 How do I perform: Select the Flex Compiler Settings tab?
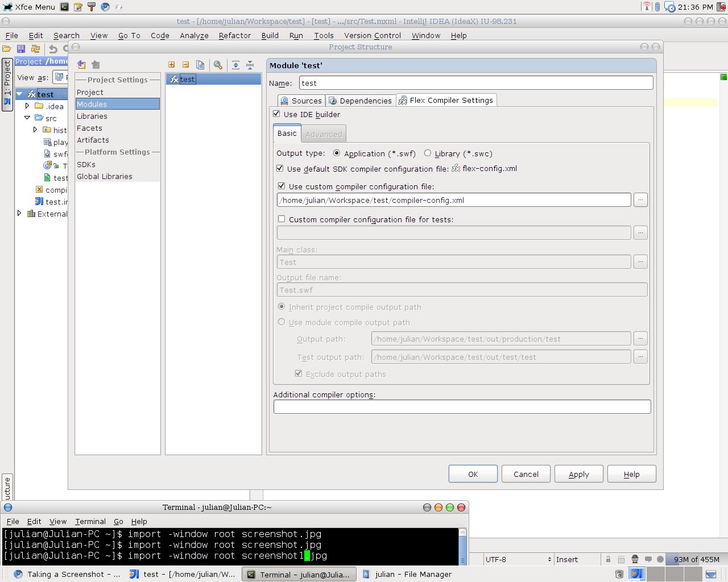tap(446, 100)
